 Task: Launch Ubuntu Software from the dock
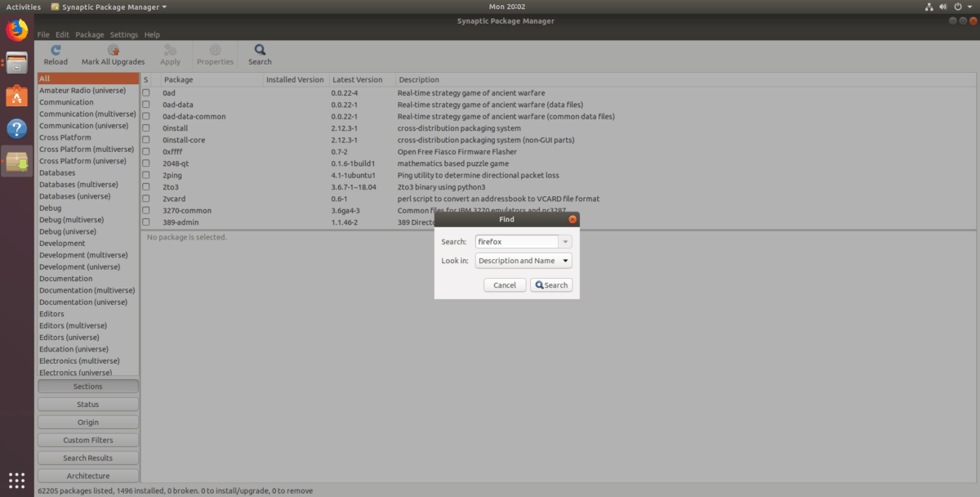click(17, 96)
